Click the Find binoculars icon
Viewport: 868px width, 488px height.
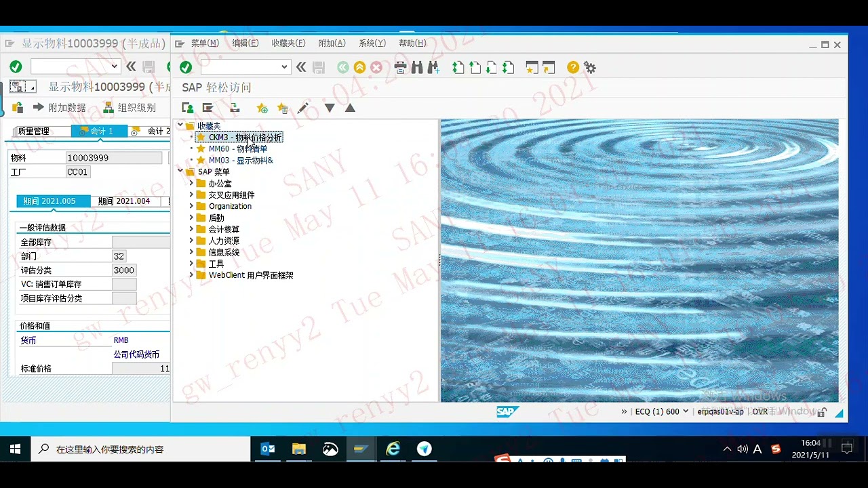pyautogui.click(x=417, y=67)
